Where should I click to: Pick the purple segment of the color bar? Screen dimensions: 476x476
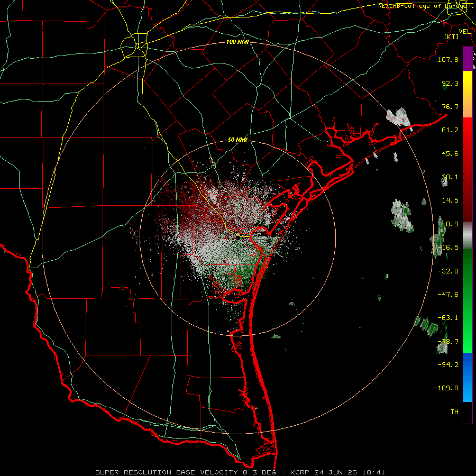[467, 59]
